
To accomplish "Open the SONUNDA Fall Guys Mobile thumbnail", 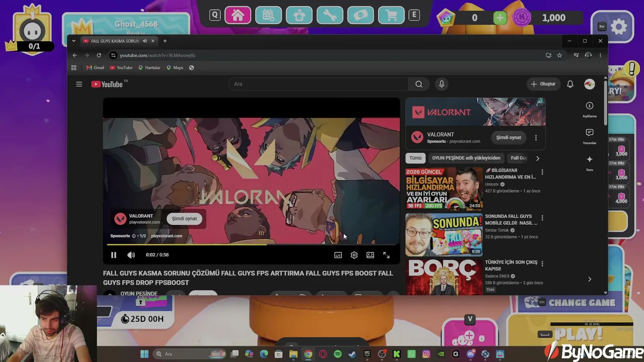I will click(x=444, y=234).
